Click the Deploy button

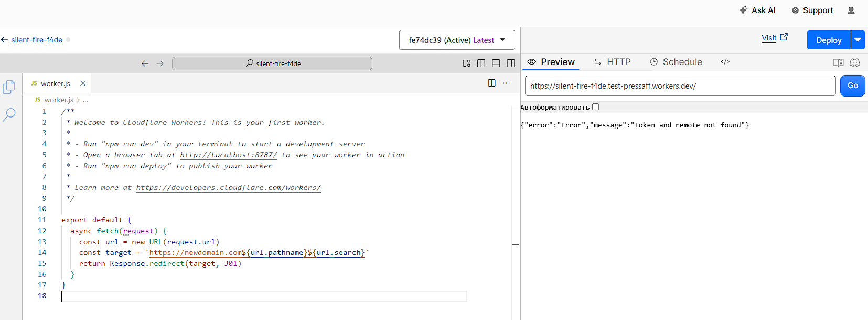pos(829,40)
